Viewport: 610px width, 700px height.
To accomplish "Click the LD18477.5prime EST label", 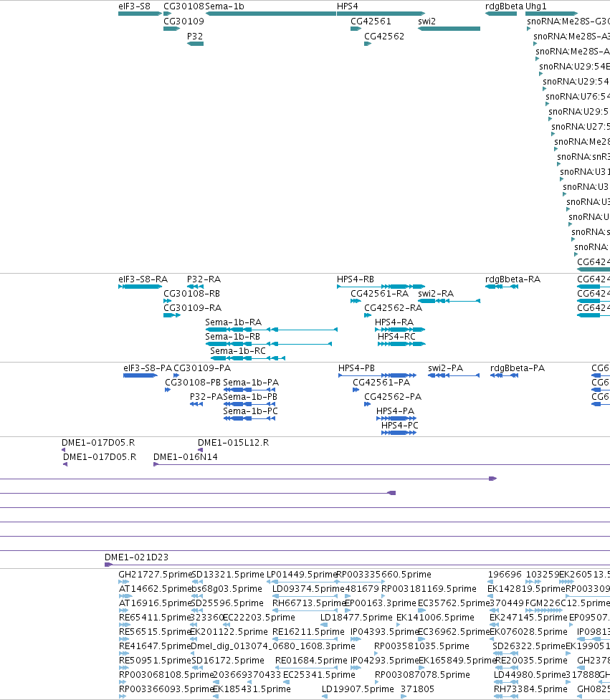I will coord(356,617).
